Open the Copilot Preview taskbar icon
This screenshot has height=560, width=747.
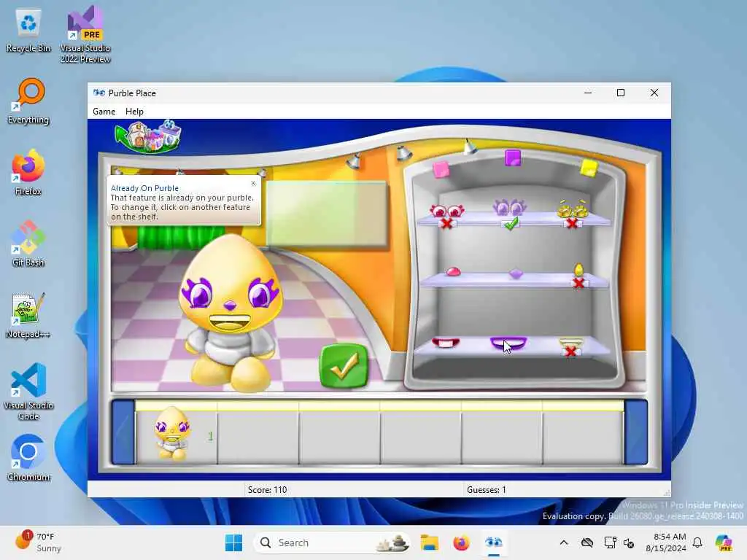click(x=723, y=542)
